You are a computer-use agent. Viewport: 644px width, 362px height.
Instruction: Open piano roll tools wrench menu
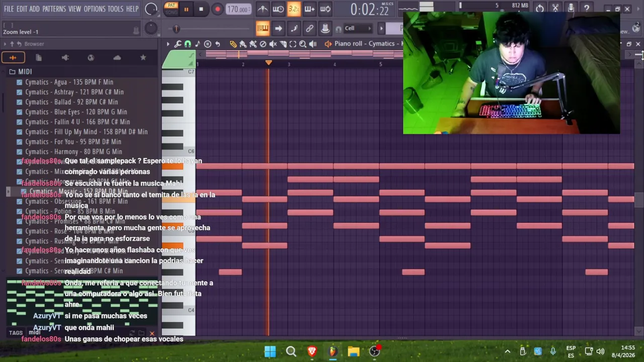[x=178, y=44]
